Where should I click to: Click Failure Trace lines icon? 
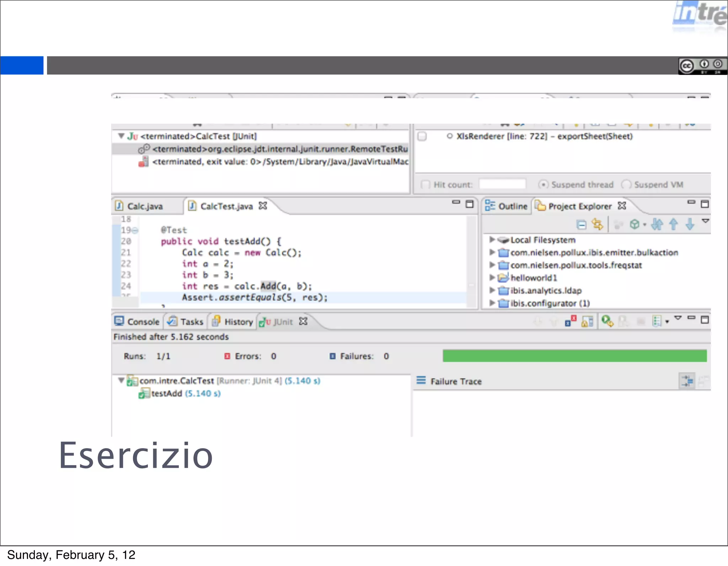pos(421,381)
